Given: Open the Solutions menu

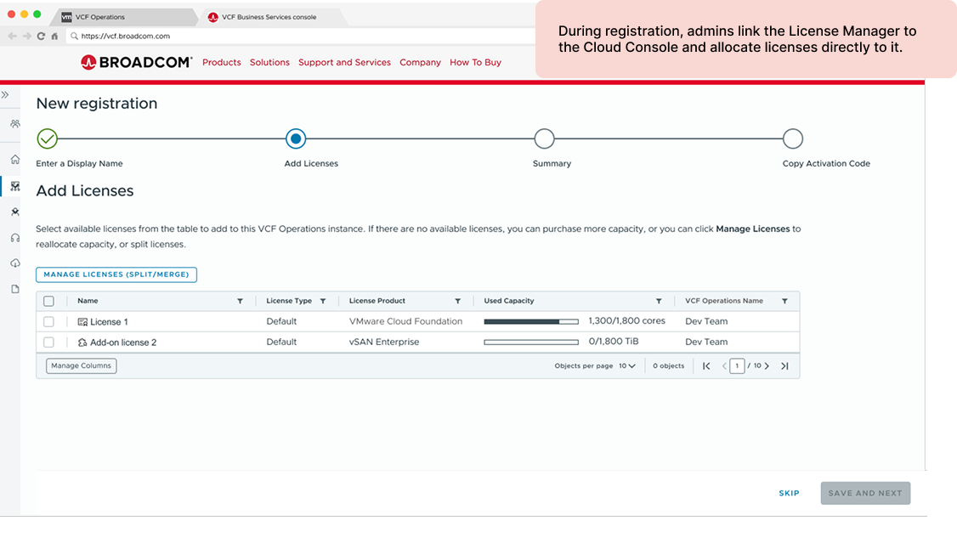Looking at the screenshot, I should (x=269, y=62).
